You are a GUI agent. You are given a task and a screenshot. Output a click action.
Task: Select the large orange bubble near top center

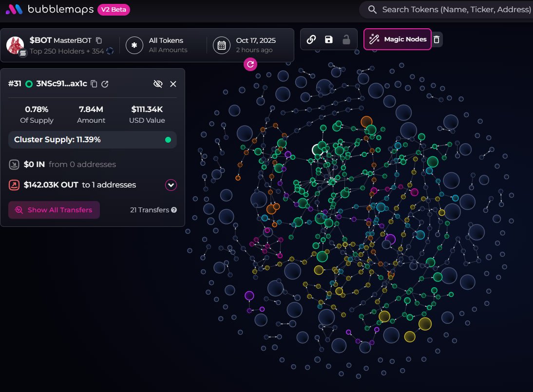(366, 121)
